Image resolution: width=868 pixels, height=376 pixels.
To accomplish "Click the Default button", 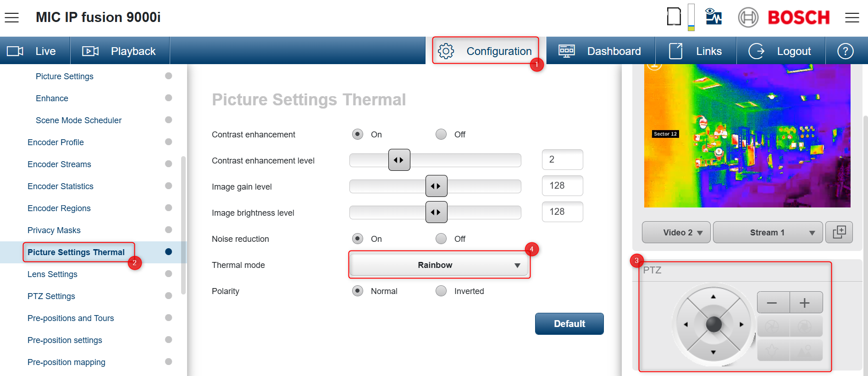I will coord(569,324).
